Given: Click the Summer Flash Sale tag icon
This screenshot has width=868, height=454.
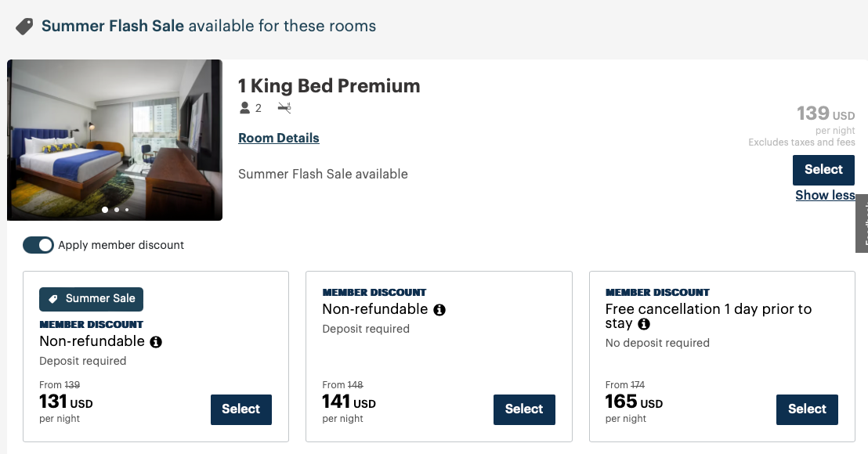Looking at the screenshot, I should pos(24,27).
